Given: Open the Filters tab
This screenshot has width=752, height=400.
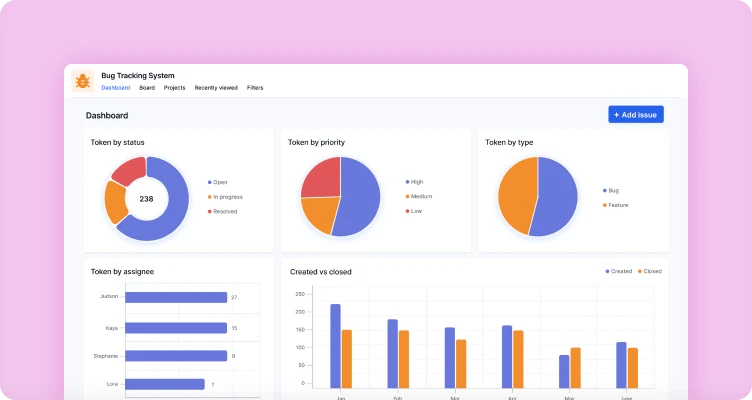Looking at the screenshot, I should click(255, 88).
